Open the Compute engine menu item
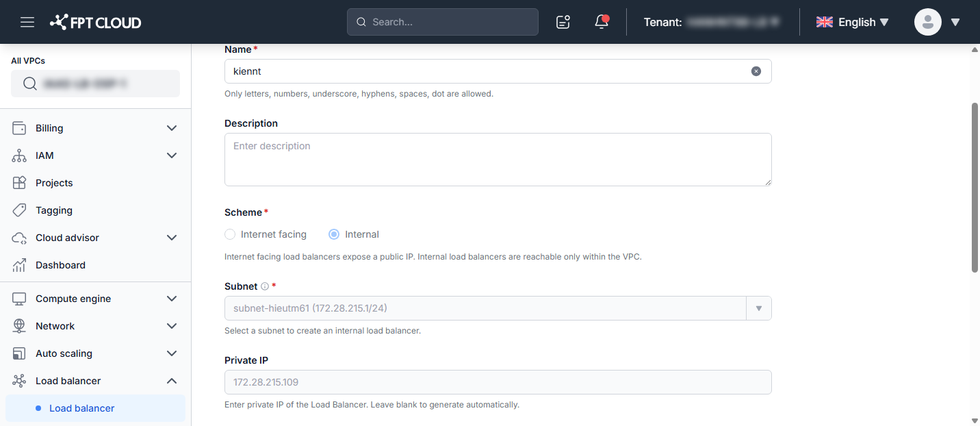Screen dimensions: 980x426 pyautogui.click(x=95, y=299)
